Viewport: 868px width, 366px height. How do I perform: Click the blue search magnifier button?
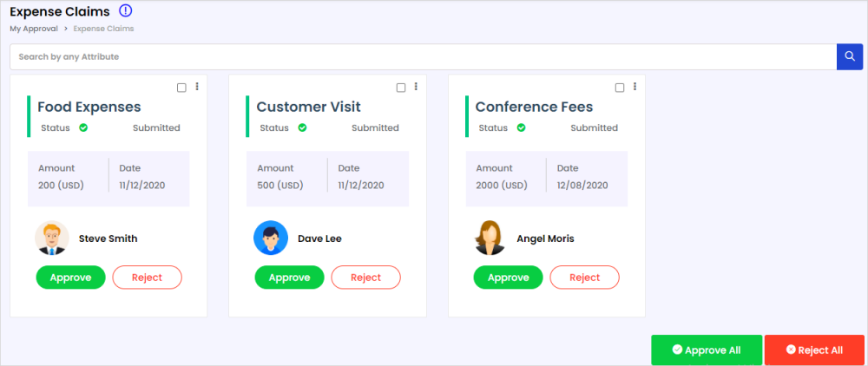pyautogui.click(x=850, y=56)
